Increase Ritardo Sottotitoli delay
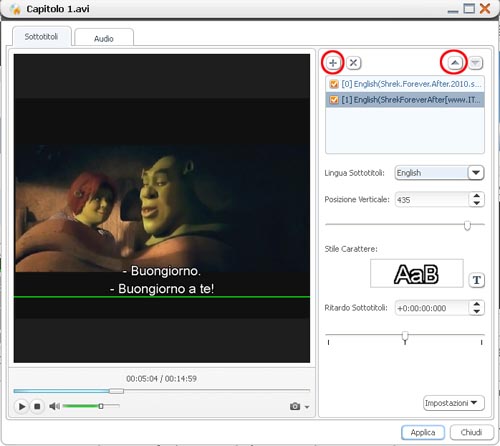The height and width of the screenshot is (446, 500). click(x=477, y=304)
